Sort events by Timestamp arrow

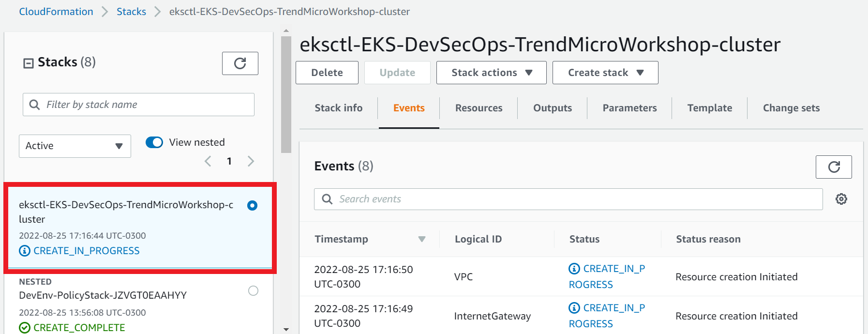422,239
